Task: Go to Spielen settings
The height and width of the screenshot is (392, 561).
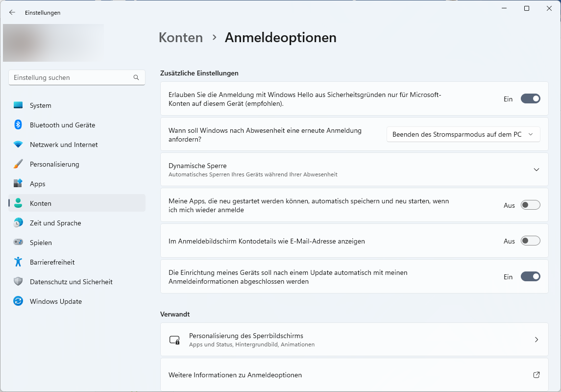Action: point(77,243)
